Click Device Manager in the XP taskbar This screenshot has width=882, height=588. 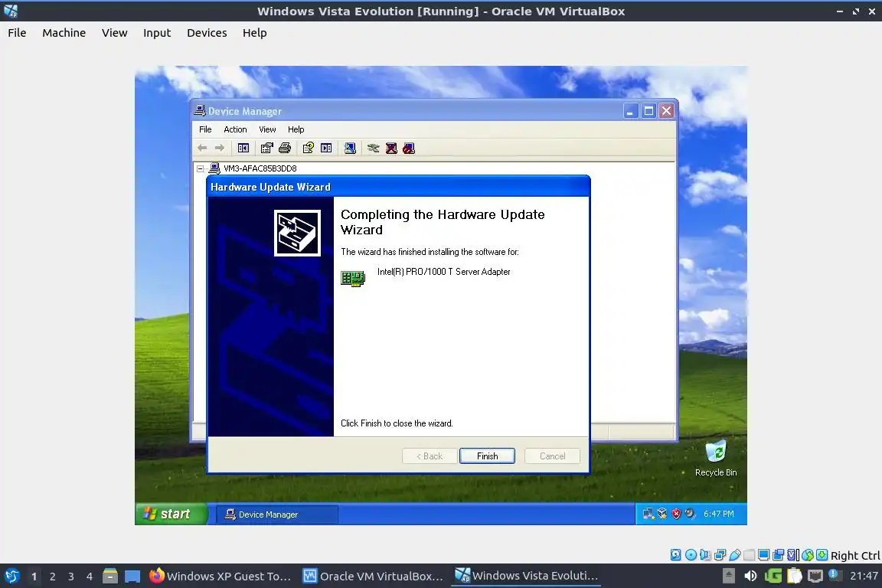point(277,514)
